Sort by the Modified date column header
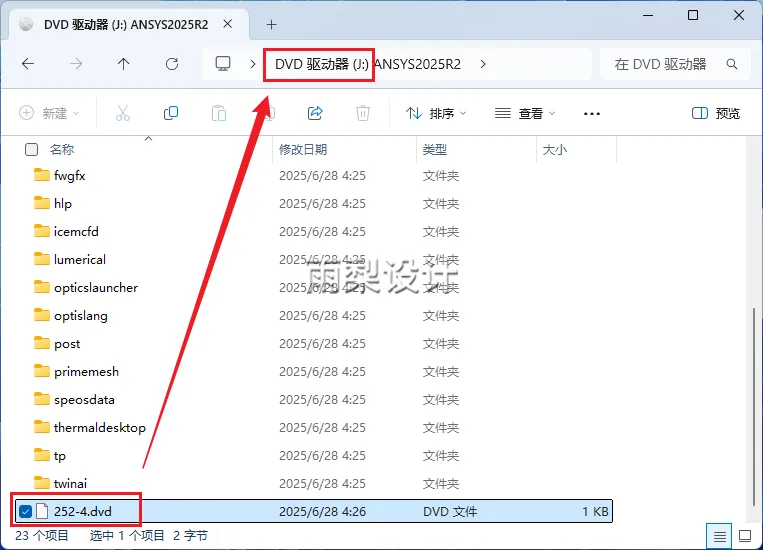763x550 pixels. pos(303,149)
